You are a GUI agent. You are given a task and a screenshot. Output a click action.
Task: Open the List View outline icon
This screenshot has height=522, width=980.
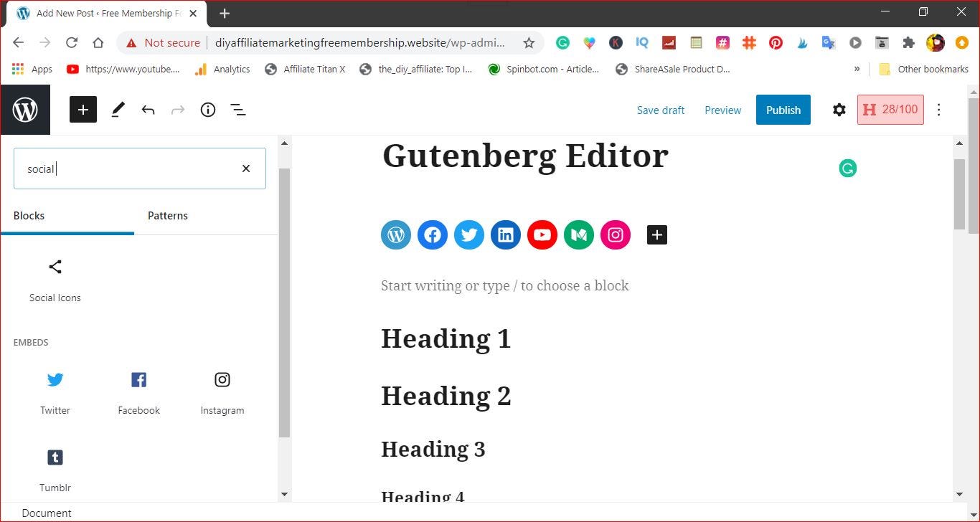click(x=238, y=110)
